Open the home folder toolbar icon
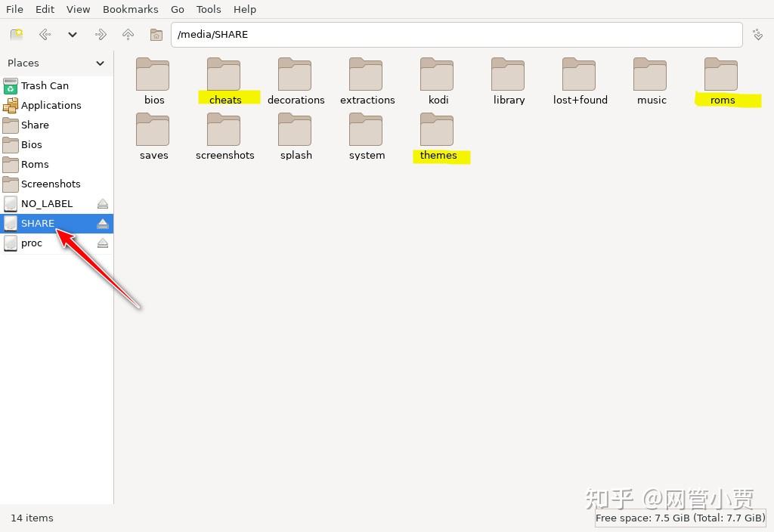The height and width of the screenshot is (532, 774). (156, 34)
